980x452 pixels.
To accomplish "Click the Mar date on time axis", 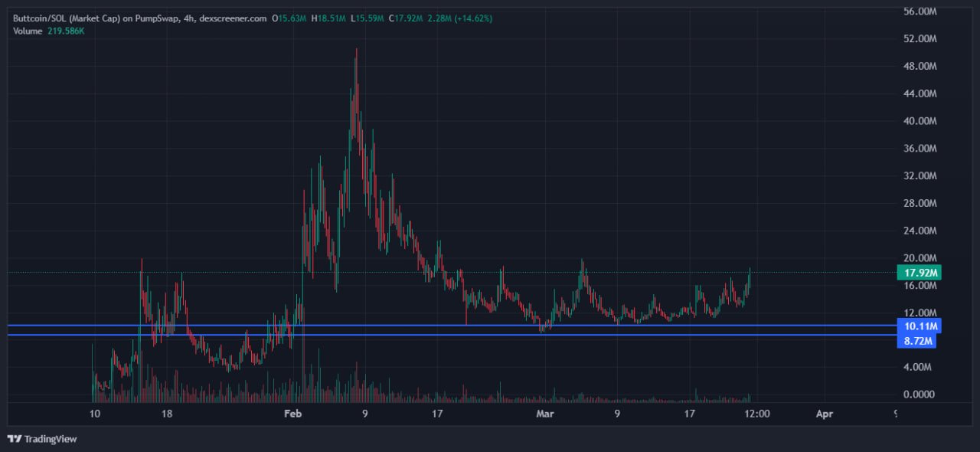I will (544, 414).
